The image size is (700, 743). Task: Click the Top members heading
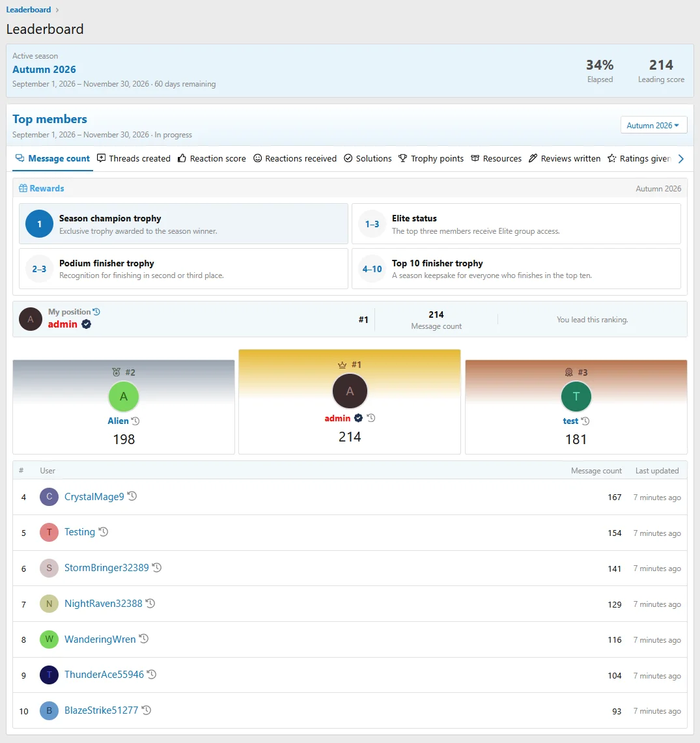pos(49,119)
